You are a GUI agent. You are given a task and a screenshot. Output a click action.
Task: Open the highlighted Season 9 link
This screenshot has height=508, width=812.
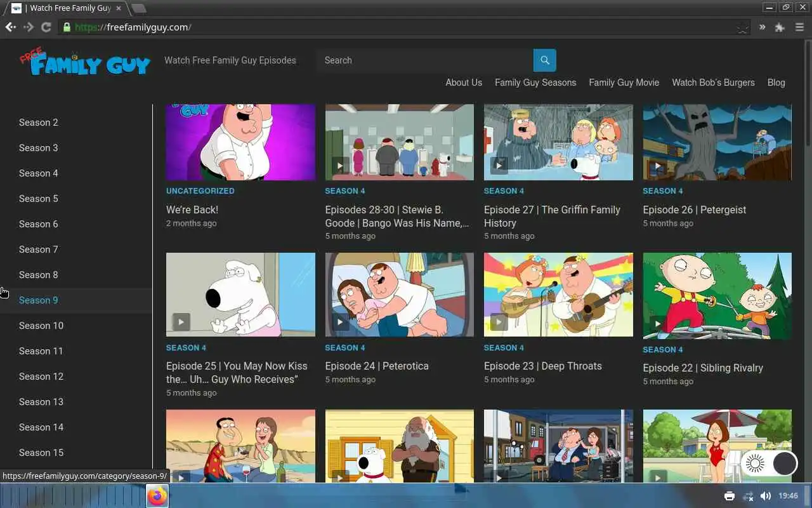tap(39, 300)
